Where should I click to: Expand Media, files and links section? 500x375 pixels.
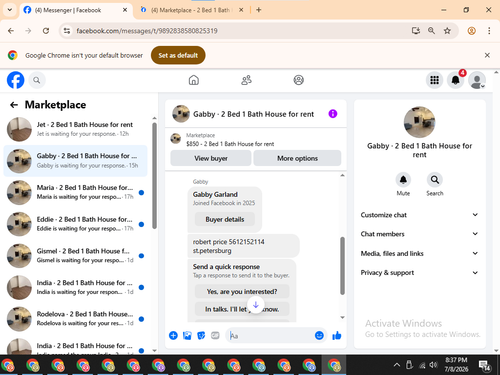click(419, 253)
